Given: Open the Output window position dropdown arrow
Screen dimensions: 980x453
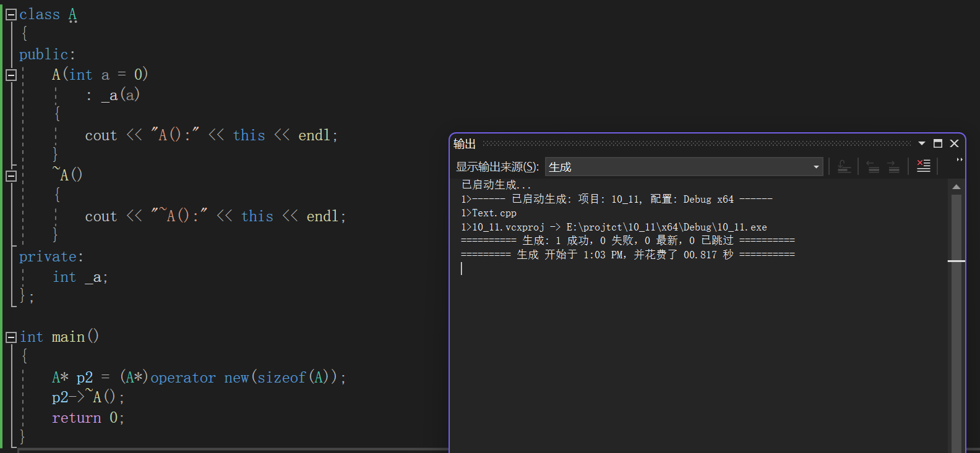Looking at the screenshot, I should 922,143.
